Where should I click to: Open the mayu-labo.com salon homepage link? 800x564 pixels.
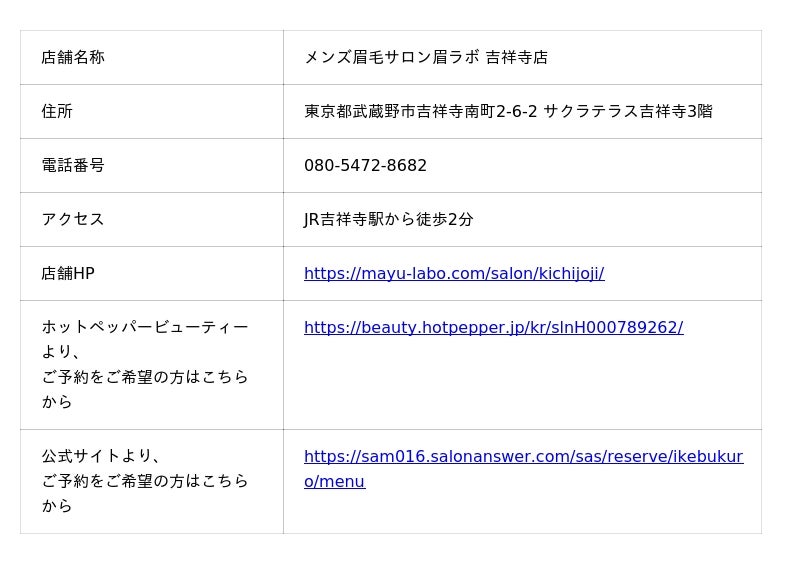tap(454, 273)
